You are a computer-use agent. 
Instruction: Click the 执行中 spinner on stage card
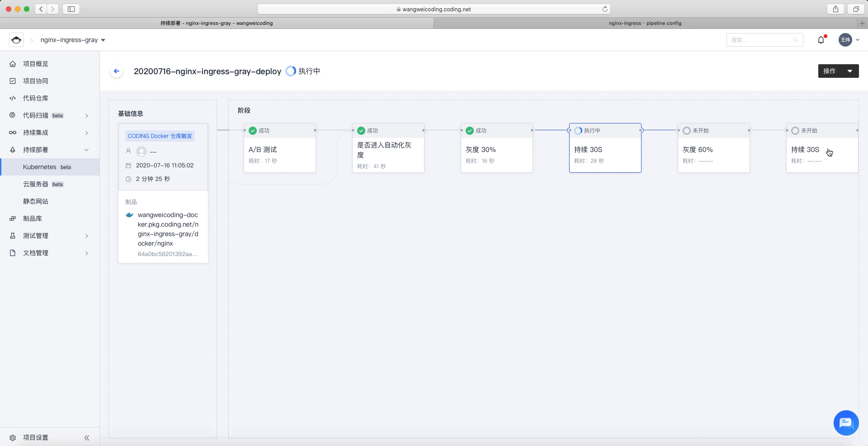coord(578,131)
